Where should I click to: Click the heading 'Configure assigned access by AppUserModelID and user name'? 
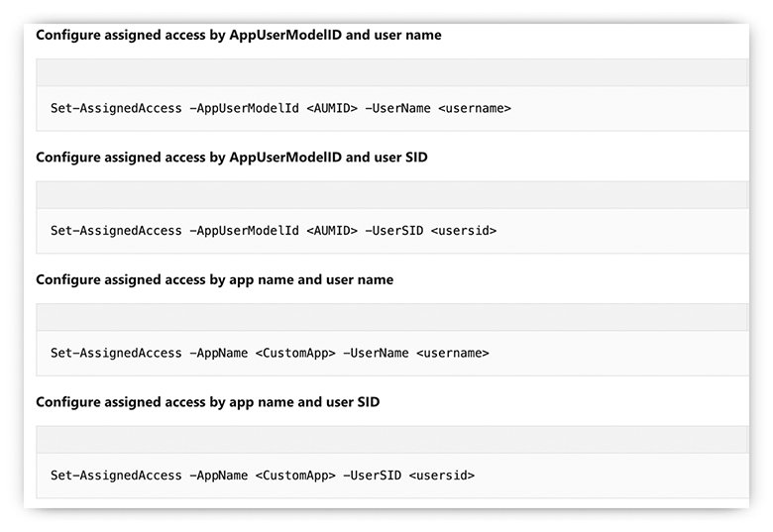238,35
